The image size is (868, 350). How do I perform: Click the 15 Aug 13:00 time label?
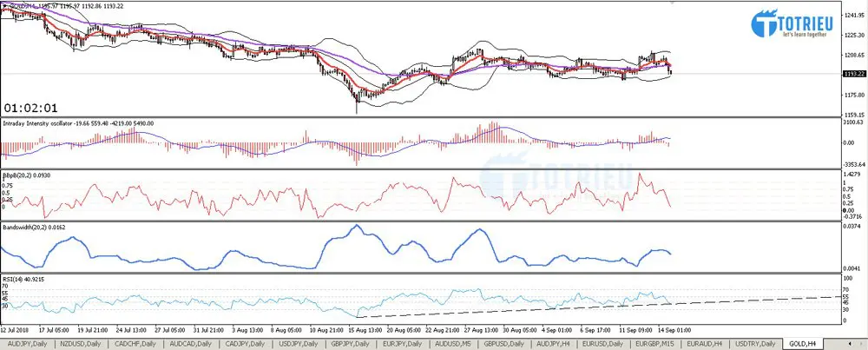coord(364,330)
